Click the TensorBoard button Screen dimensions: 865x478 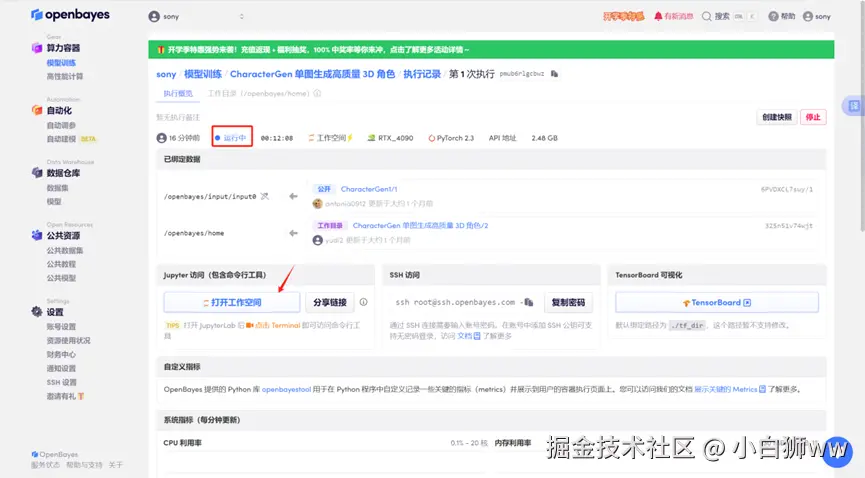(x=717, y=302)
